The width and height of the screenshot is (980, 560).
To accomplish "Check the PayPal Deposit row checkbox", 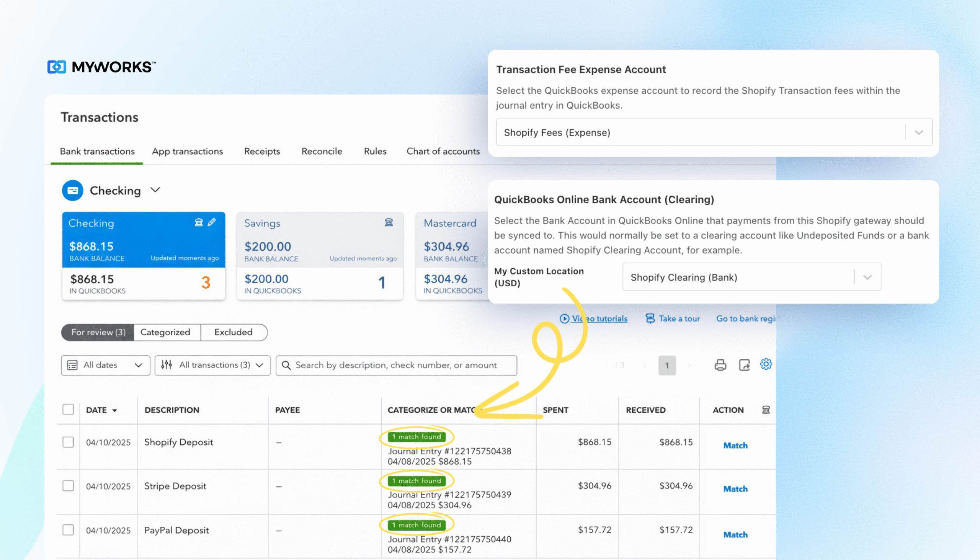I will point(68,530).
